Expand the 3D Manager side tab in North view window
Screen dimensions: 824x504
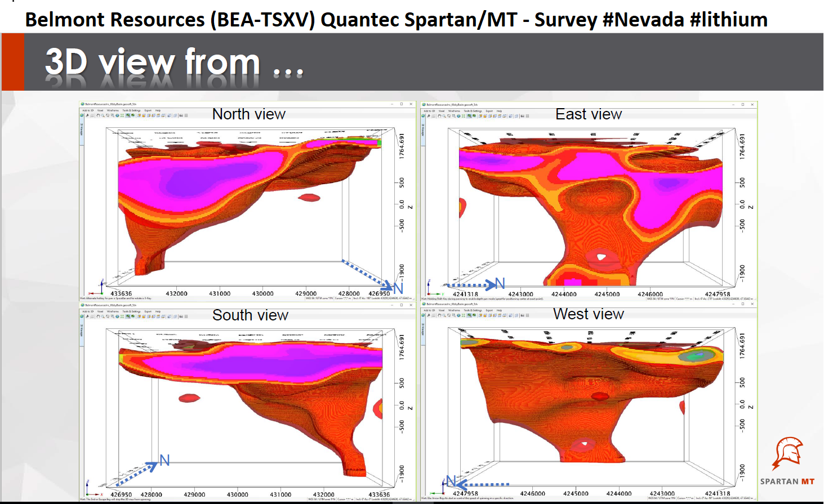point(81,130)
